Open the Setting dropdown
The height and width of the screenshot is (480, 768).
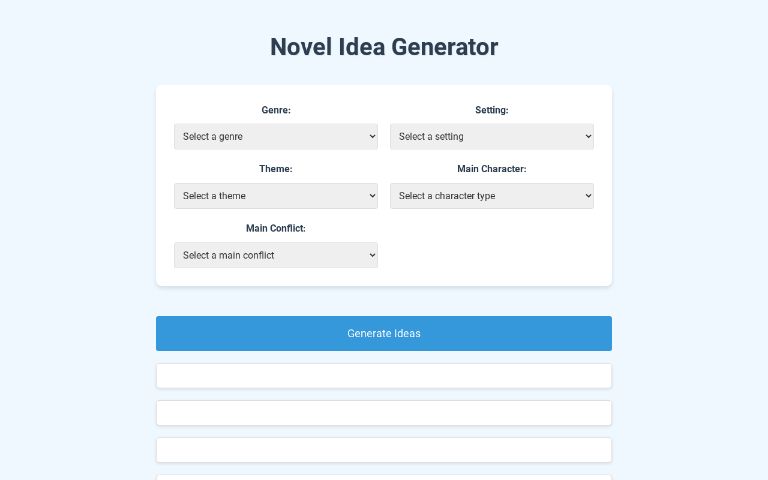pos(491,136)
